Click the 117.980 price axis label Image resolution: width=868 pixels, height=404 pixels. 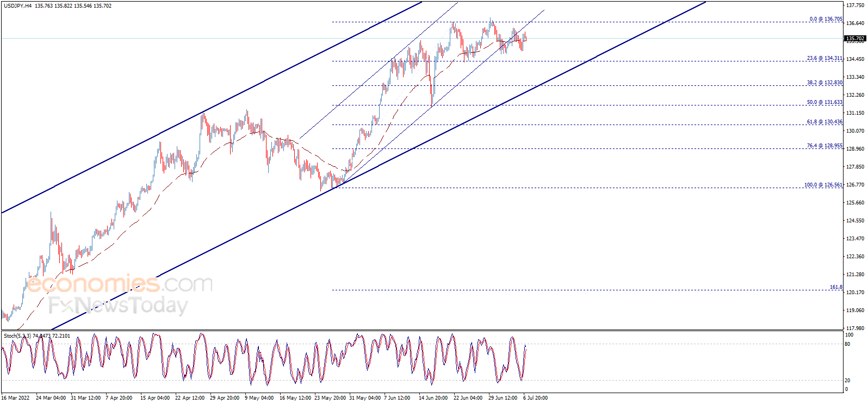pyautogui.click(x=855, y=328)
